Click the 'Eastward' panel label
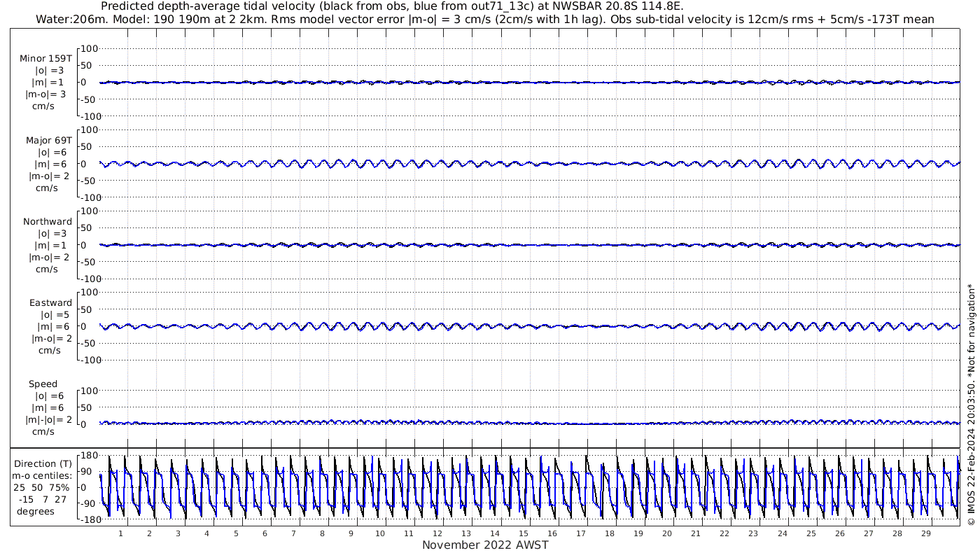This screenshot has width=980, height=560. [50, 303]
